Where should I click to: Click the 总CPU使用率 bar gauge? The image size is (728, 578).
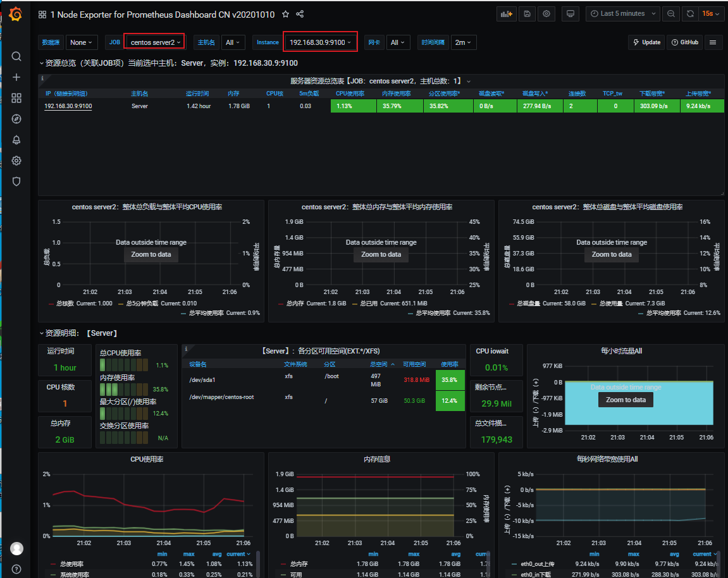pos(123,365)
